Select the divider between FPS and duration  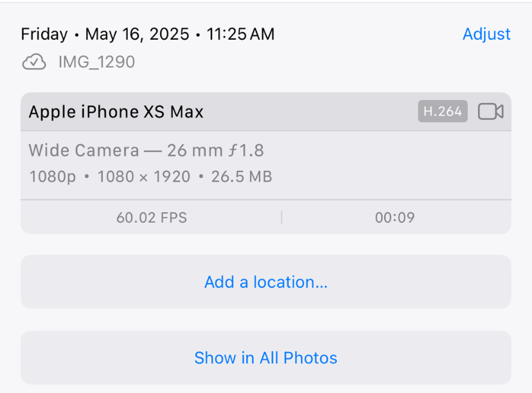coord(281,217)
